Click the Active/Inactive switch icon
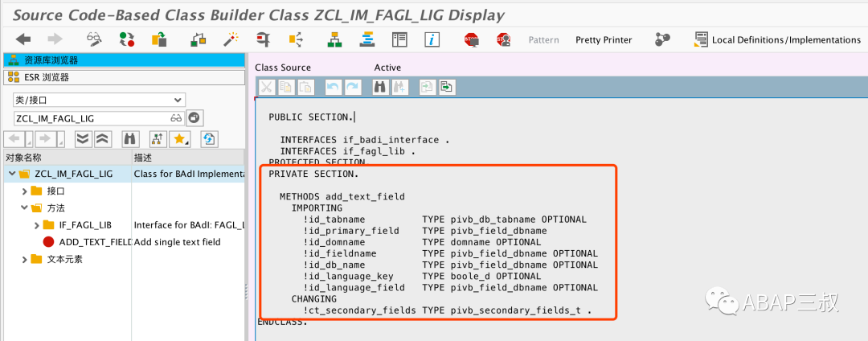This screenshot has height=341, width=868. pos(127,39)
